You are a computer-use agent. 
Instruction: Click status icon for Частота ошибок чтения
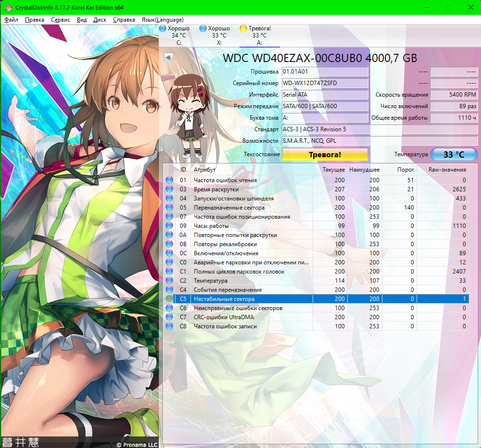(169, 180)
